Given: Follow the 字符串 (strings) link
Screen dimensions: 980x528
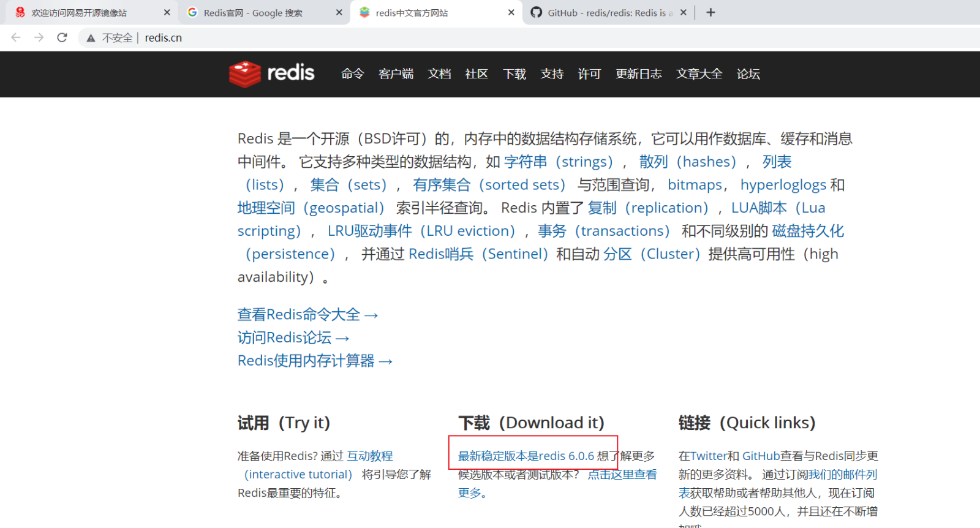Looking at the screenshot, I should (x=559, y=162).
